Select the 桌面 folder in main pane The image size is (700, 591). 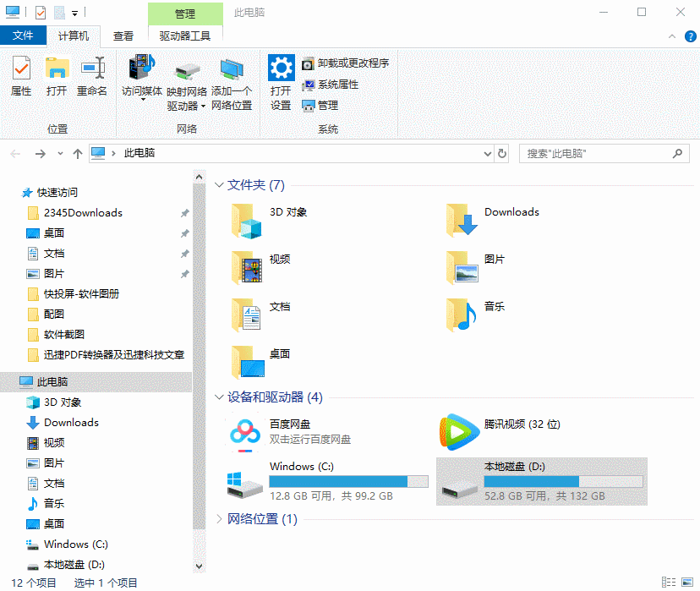coord(260,363)
